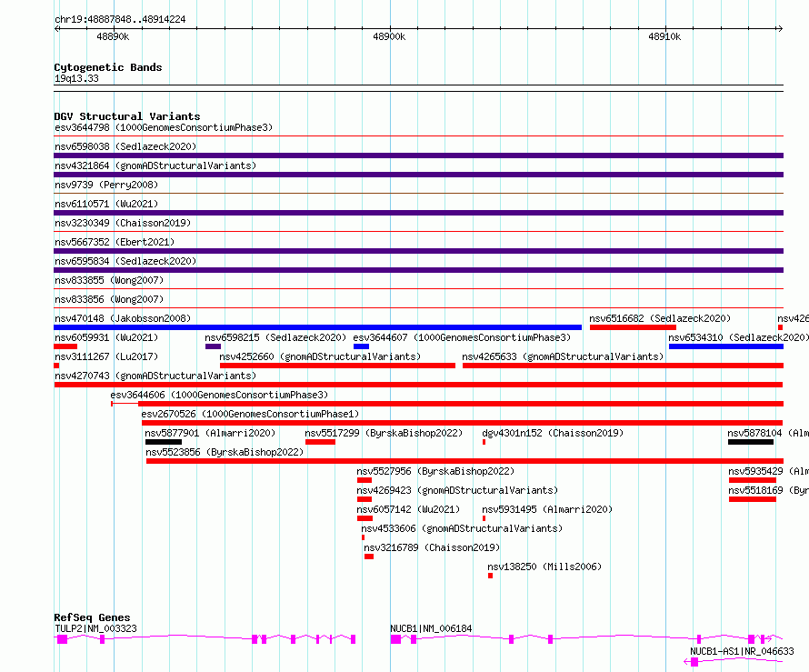Select the blue nsv470148 Jakobsson2008 bar
Viewport: 809px width, 672px height.
pyautogui.click(x=318, y=327)
